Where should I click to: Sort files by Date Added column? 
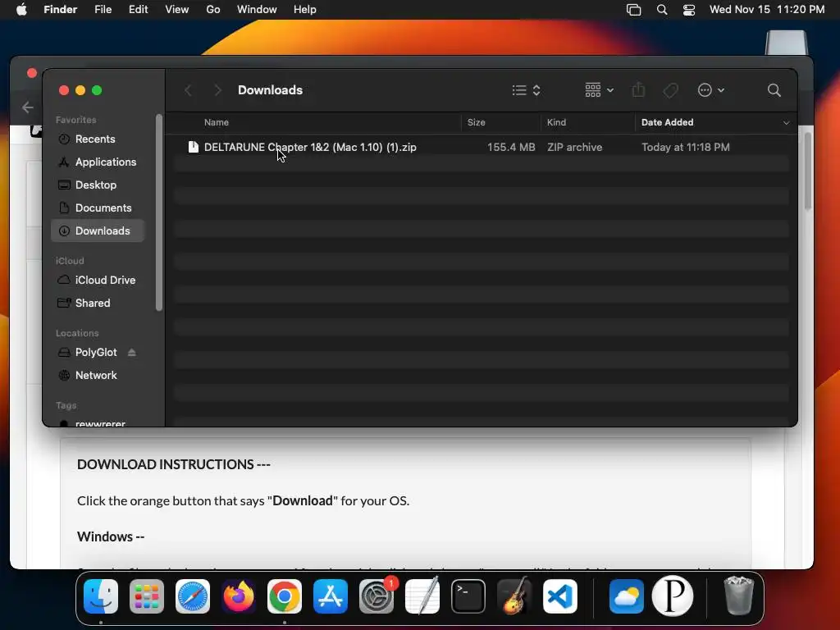pos(668,122)
